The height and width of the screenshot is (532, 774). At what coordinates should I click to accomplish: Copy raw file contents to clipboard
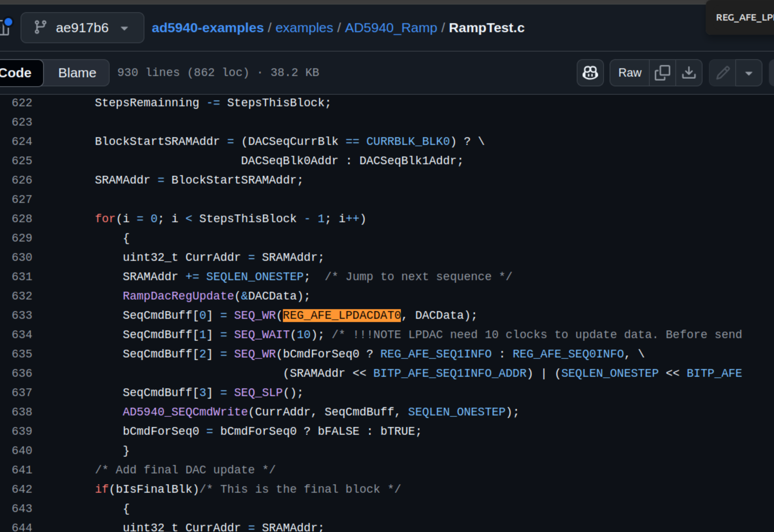[x=663, y=73]
